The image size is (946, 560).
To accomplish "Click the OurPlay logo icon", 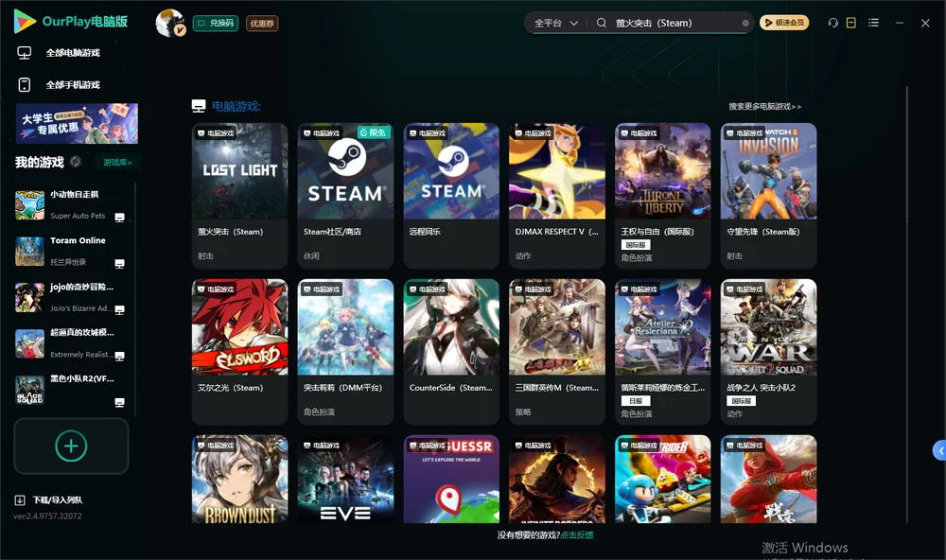I will [x=25, y=22].
